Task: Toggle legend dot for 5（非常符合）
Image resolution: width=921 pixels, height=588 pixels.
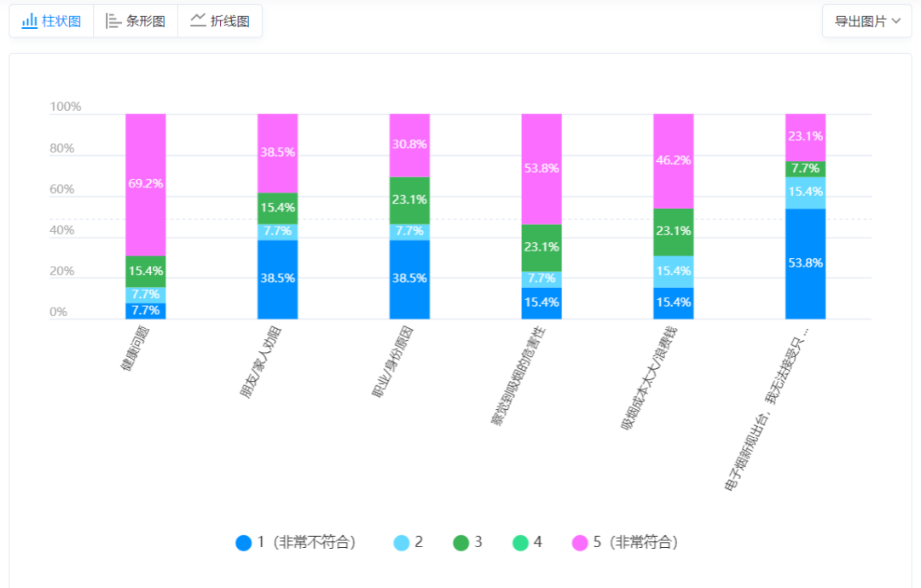Action: [x=580, y=543]
